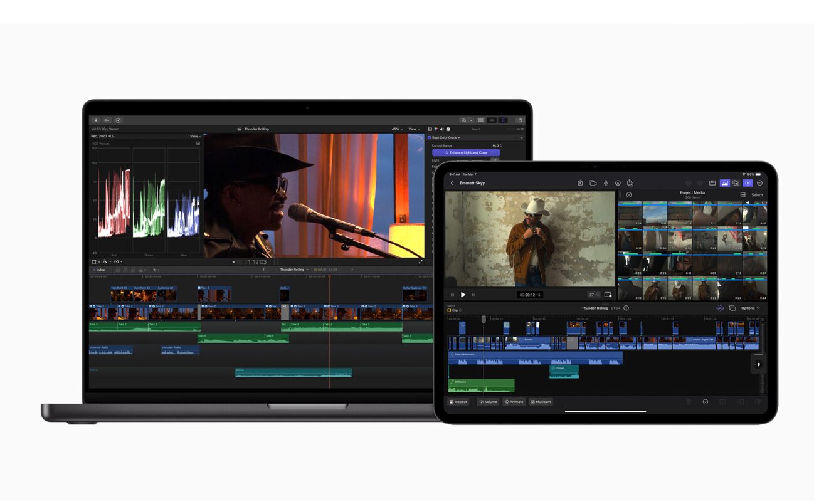
Task: Open the 45% viewer zoom dropdown
Action: tap(397, 129)
